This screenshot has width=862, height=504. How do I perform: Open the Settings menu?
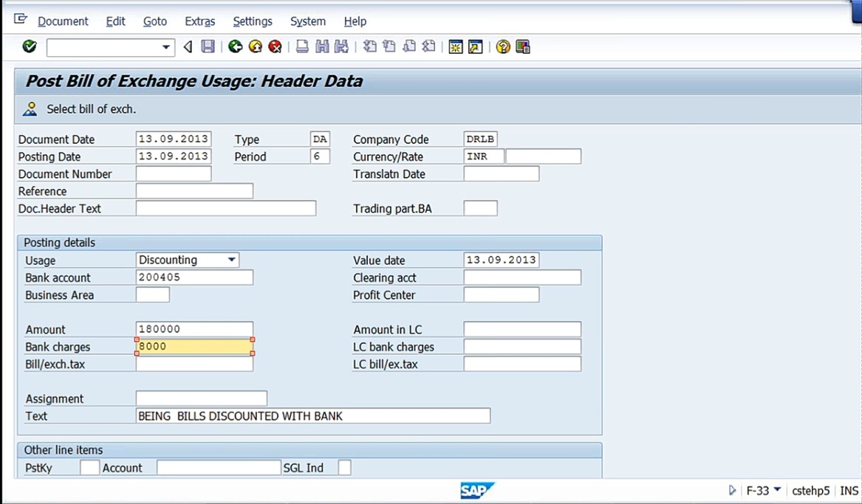pos(253,21)
